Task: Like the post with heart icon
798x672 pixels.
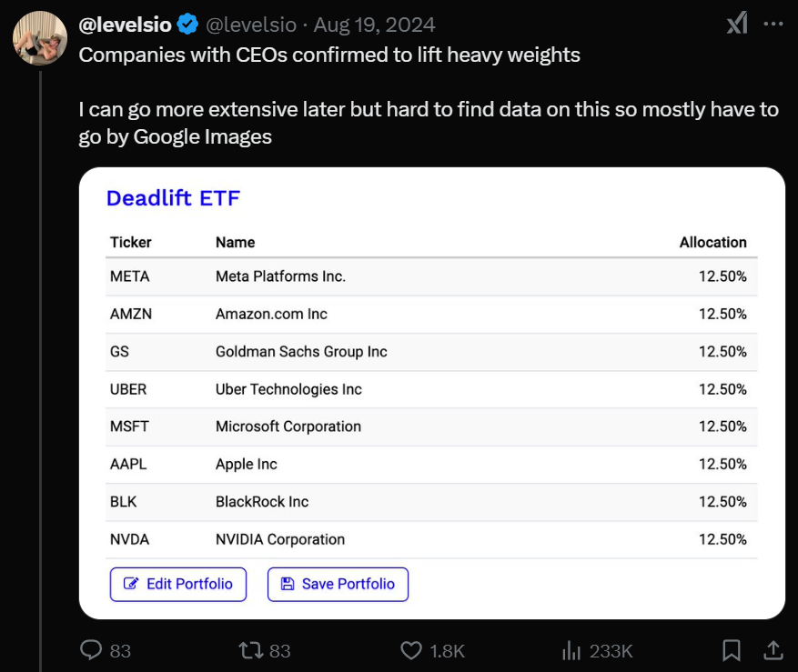Action: (411, 650)
